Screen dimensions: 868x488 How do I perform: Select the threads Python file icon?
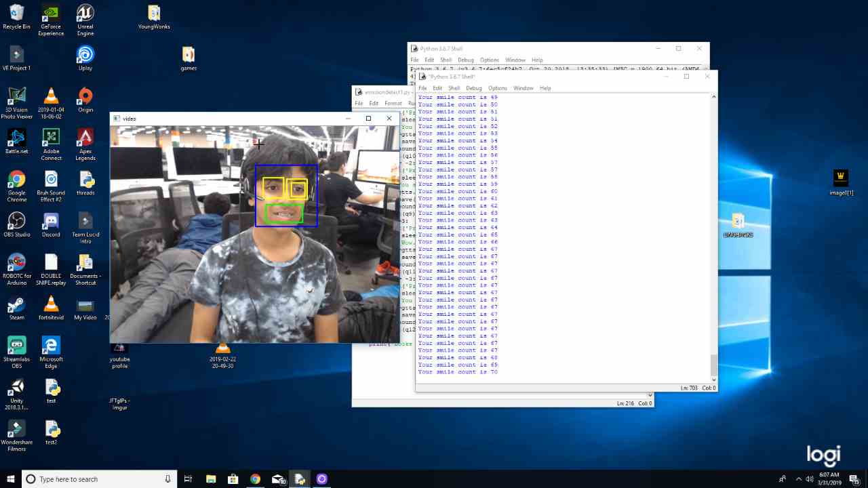(85, 183)
